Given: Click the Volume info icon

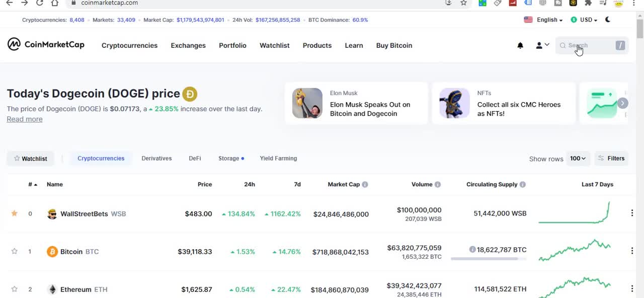Looking at the screenshot, I should point(438,185).
